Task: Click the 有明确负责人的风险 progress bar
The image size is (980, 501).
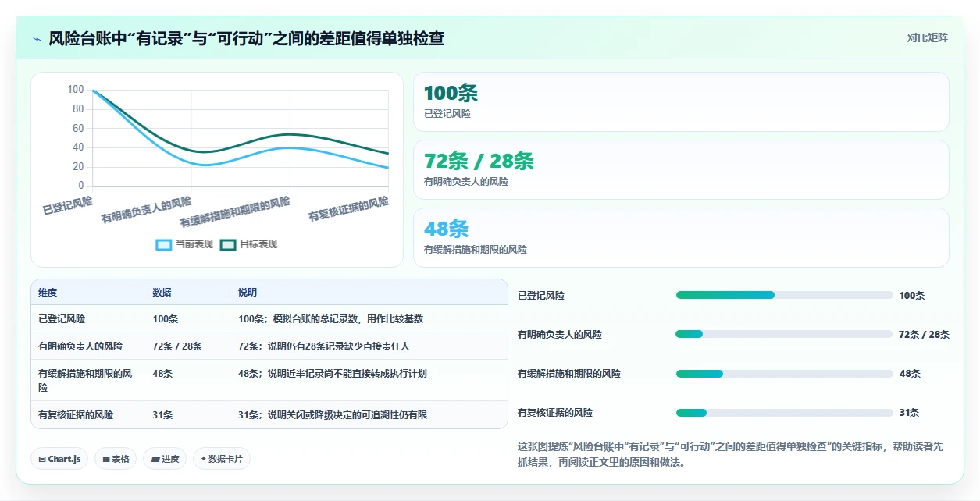Action: pos(784,334)
